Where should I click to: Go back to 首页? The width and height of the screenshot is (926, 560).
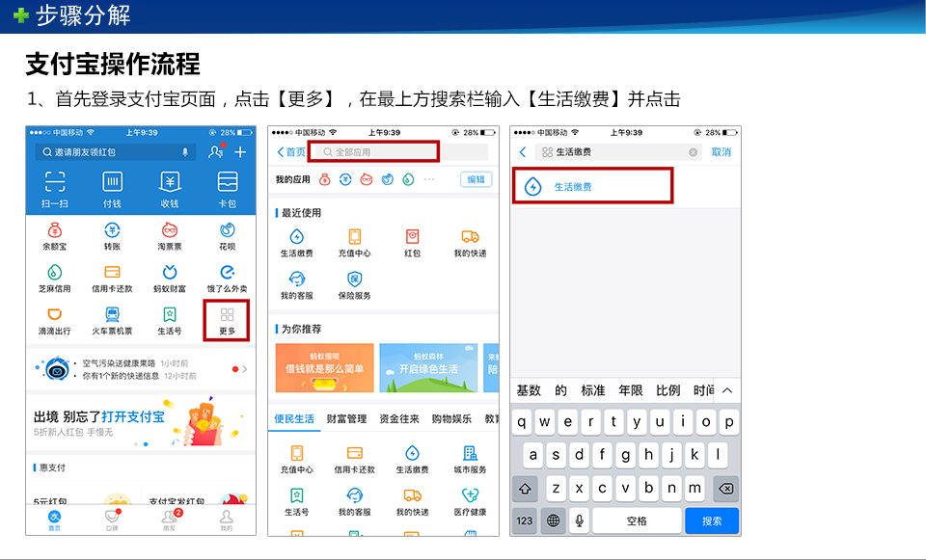pos(291,151)
